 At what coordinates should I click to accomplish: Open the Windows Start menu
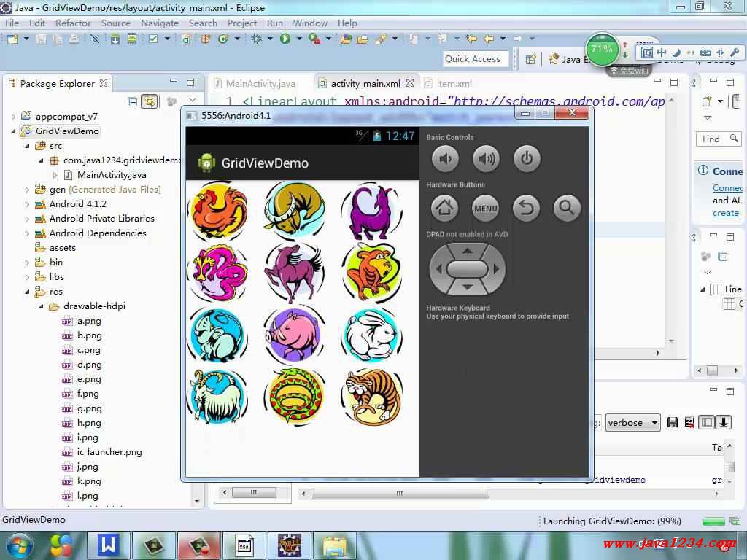pos(19,546)
